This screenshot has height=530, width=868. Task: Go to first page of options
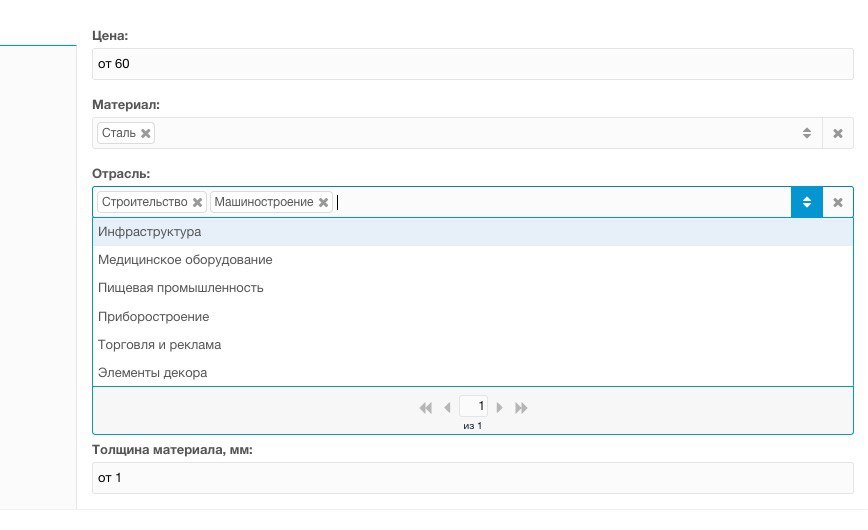coord(425,408)
